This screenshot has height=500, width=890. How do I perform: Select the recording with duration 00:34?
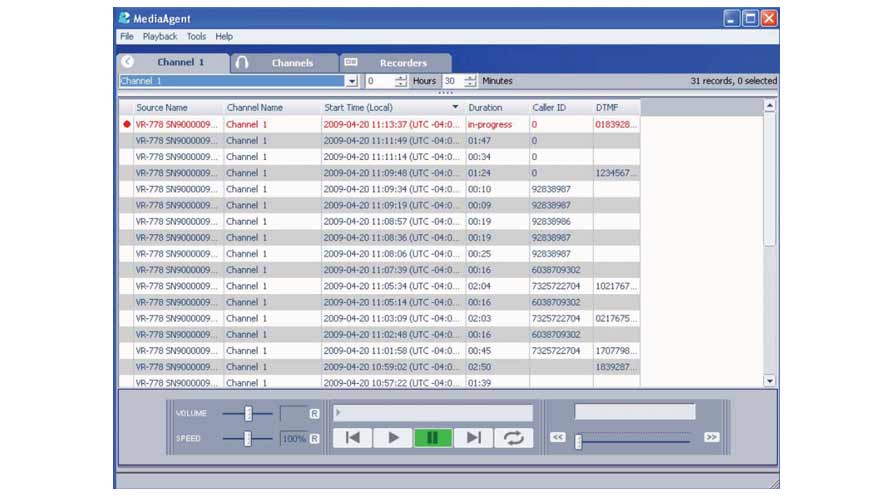click(x=379, y=157)
